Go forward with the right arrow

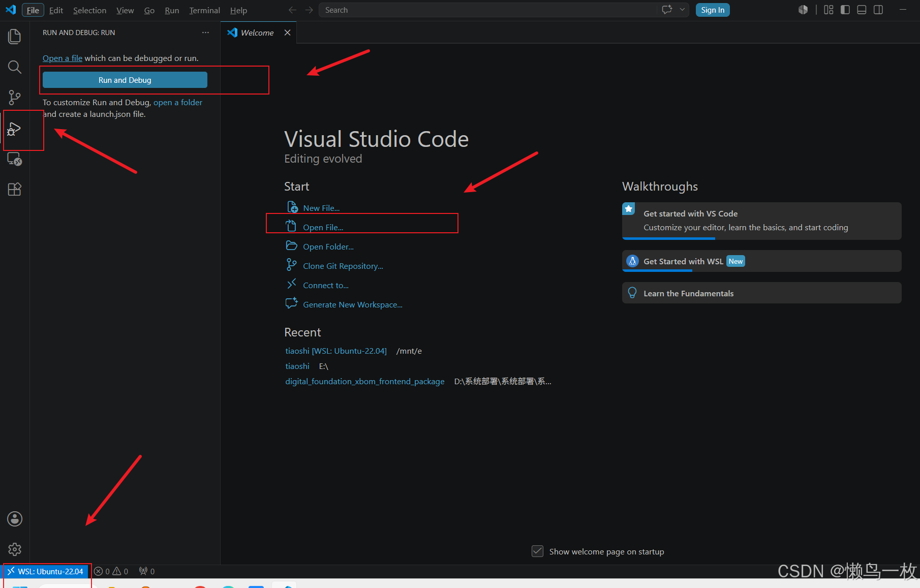pos(309,10)
